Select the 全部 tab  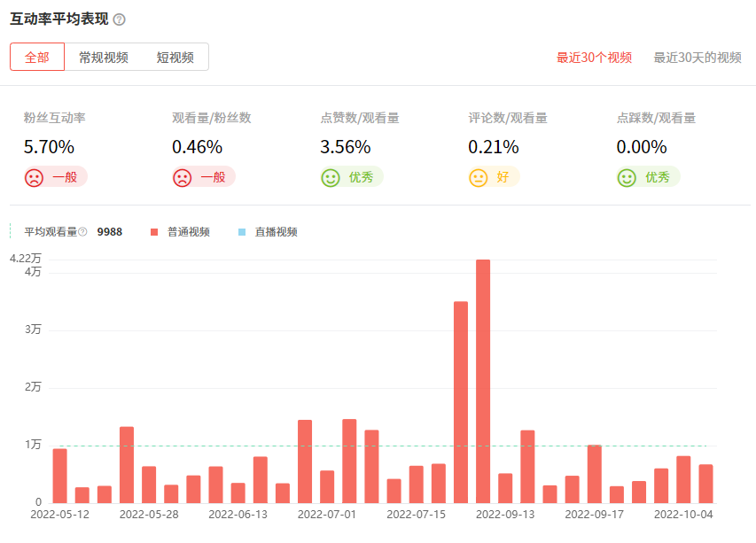coord(37,58)
